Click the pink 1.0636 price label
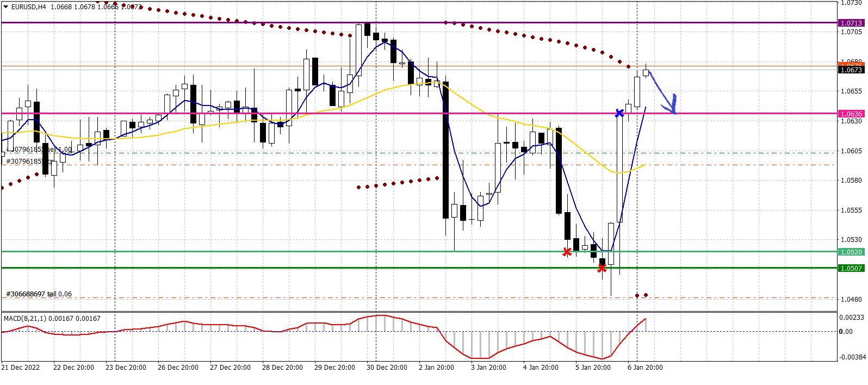This screenshot has width=868, height=385. click(x=851, y=114)
